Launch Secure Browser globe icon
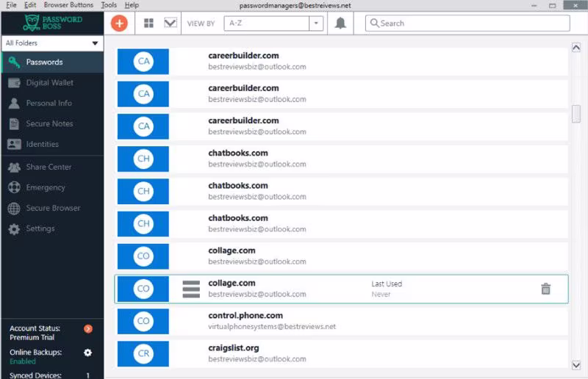The height and width of the screenshot is (379, 588). [x=14, y=209]
